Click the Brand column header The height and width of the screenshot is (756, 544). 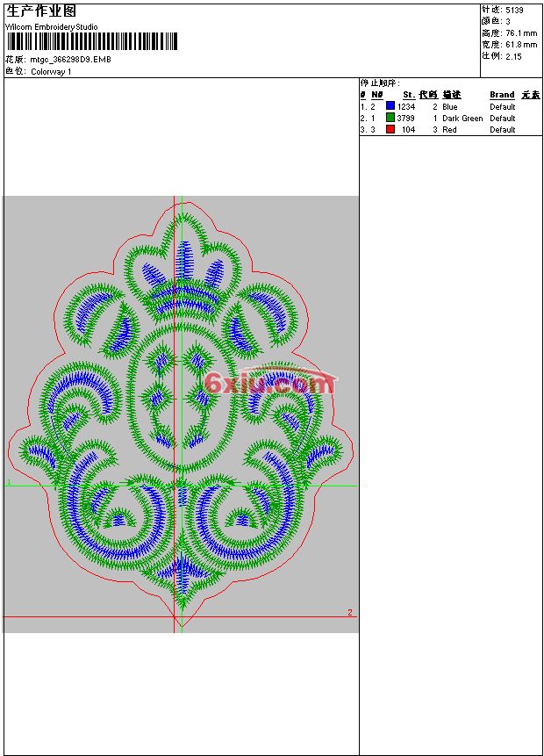pos(502,95)
